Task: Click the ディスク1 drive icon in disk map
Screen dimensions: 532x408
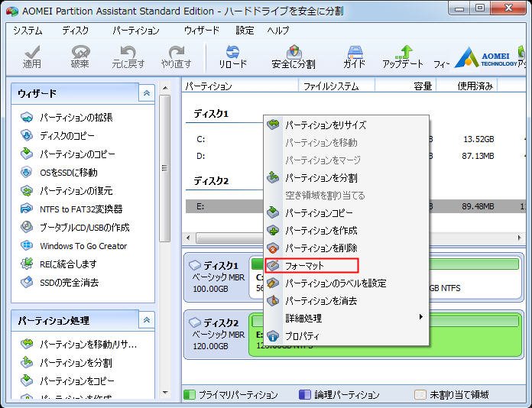Action: click(x=195, y=265)
